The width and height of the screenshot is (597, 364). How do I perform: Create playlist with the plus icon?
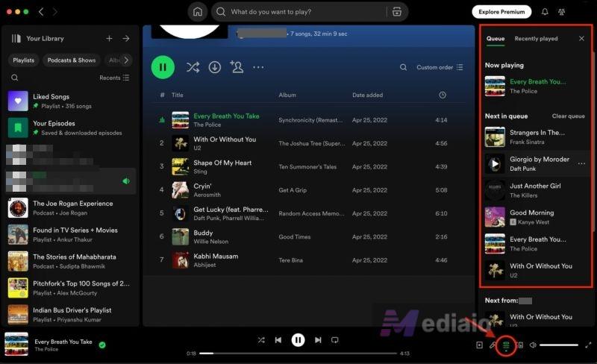(x=109, y=39)
